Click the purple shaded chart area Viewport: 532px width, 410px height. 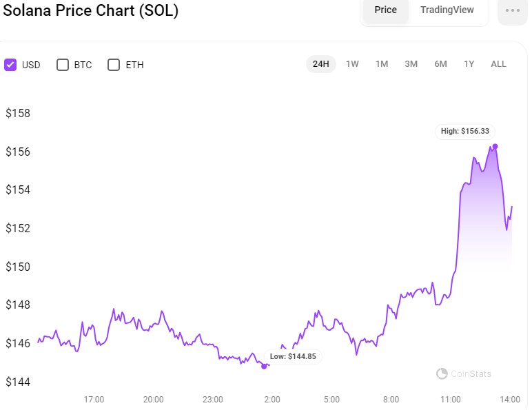485,217
